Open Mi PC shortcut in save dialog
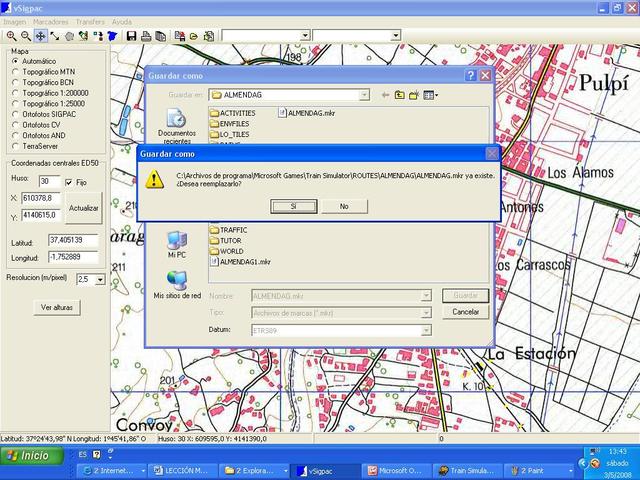Screen dimensions: 640x480 pyautogui.click(x=177, y=243)
